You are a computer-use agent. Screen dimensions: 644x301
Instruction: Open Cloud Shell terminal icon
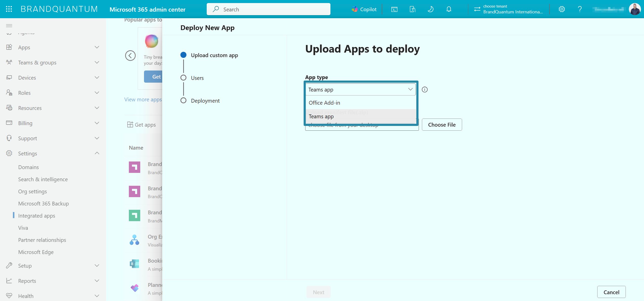coord(394,9)
